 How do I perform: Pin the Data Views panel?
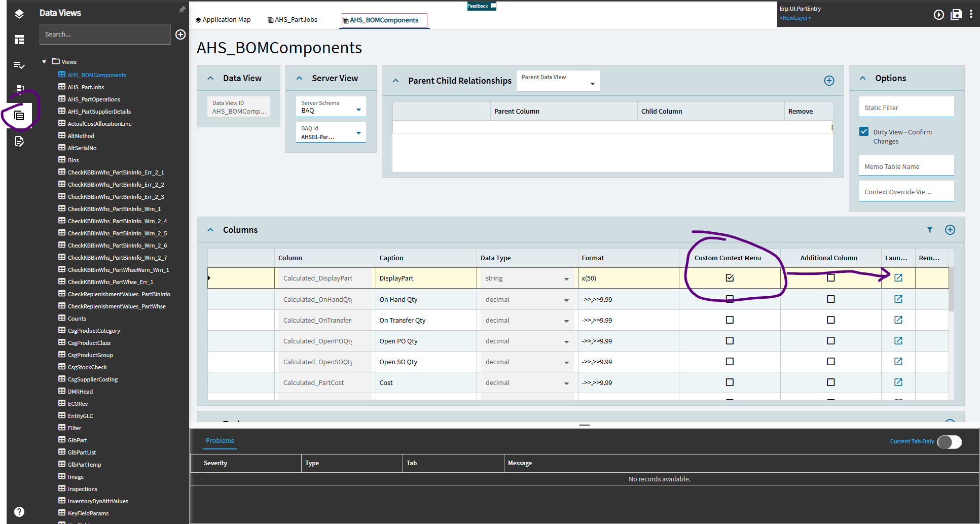(182, 9)
